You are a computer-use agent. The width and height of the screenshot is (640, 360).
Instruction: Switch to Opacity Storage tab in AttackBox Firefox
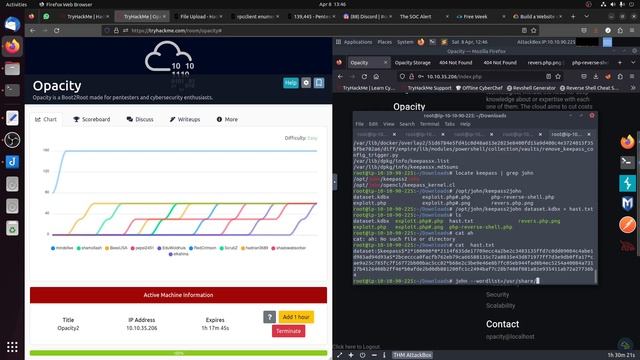pyautogui.click(x=413, y=62)
